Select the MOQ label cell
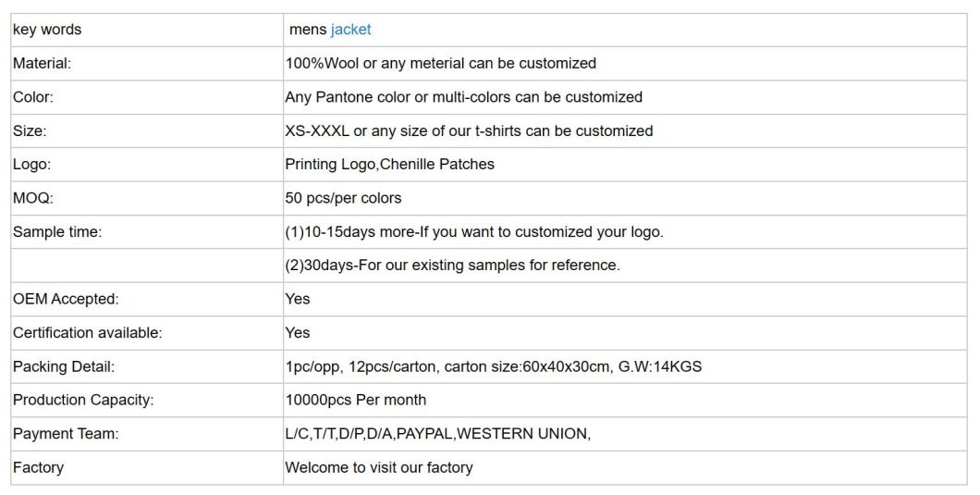Image resolution: width=980 pixels, height=495 pixels. pos(147,198)
